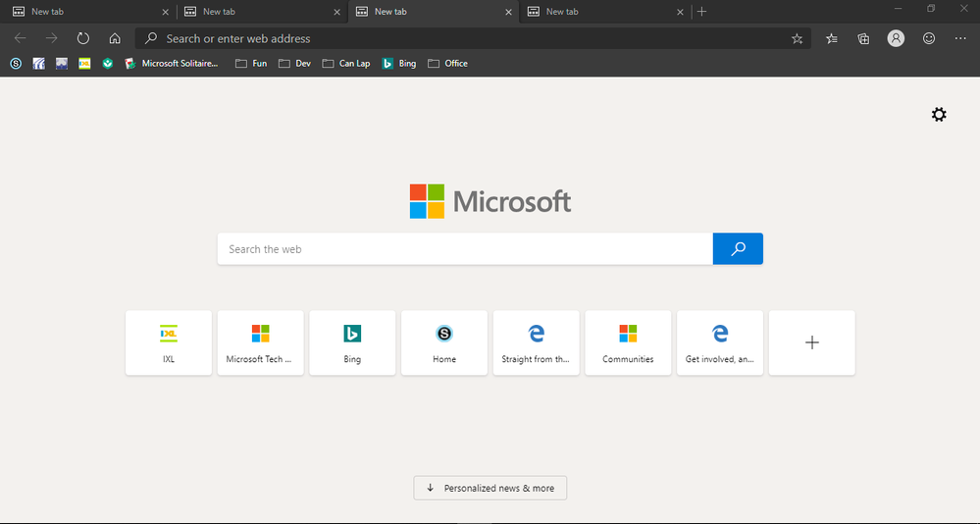Expand Personalized news & more

pos(490,488)
